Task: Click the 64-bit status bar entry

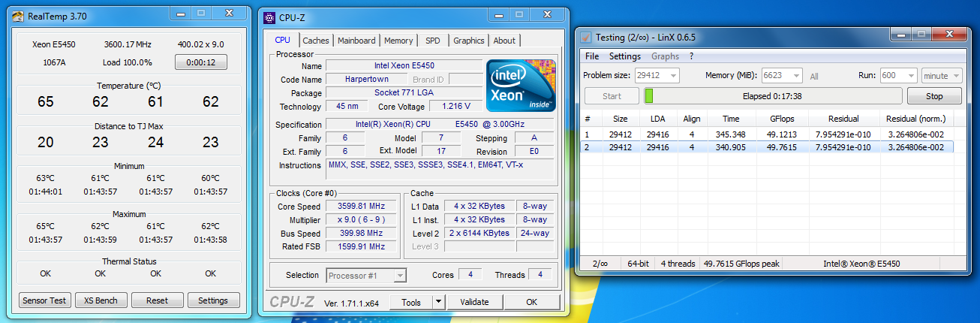Action: pyautogui.click(x=639, y=264)
